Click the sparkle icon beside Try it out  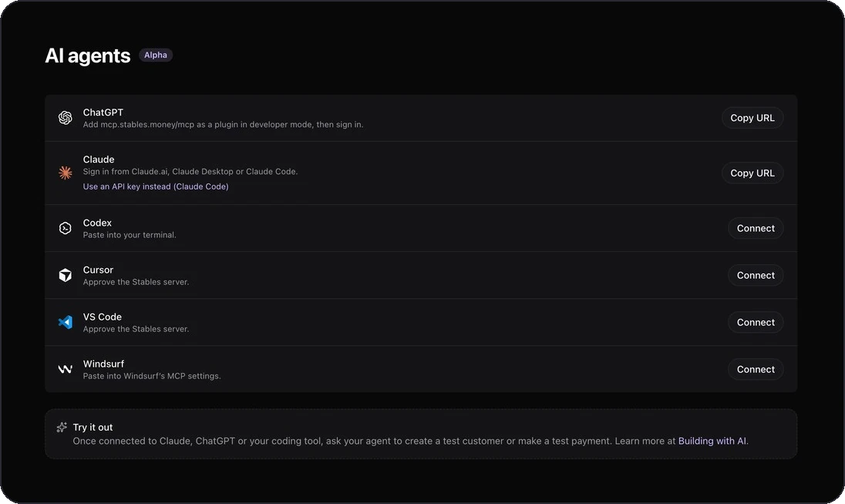click(x=62, y=427)
